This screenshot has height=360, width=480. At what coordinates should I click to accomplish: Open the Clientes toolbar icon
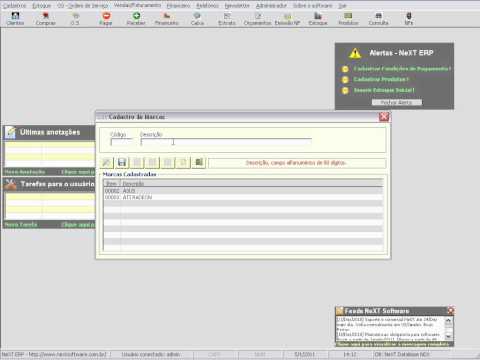point(15,19)
